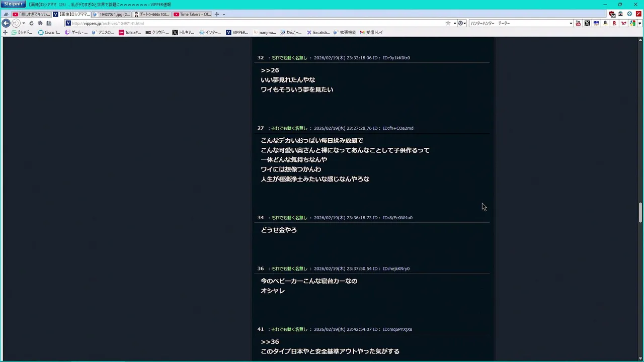This screenshot has height=362, width=644.
Task: Switch to the チートゥ-666x102 tab
Action: 152,14
